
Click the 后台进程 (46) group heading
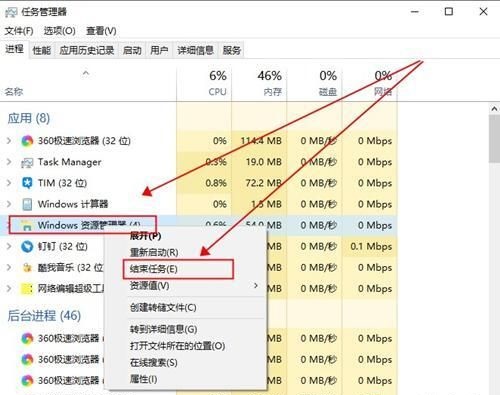pos(44,316)
